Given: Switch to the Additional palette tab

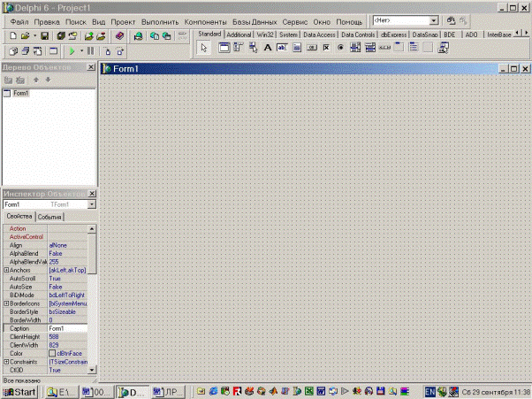Looking at the screenshot, I should pyautogui.click(x=239, y=35).
